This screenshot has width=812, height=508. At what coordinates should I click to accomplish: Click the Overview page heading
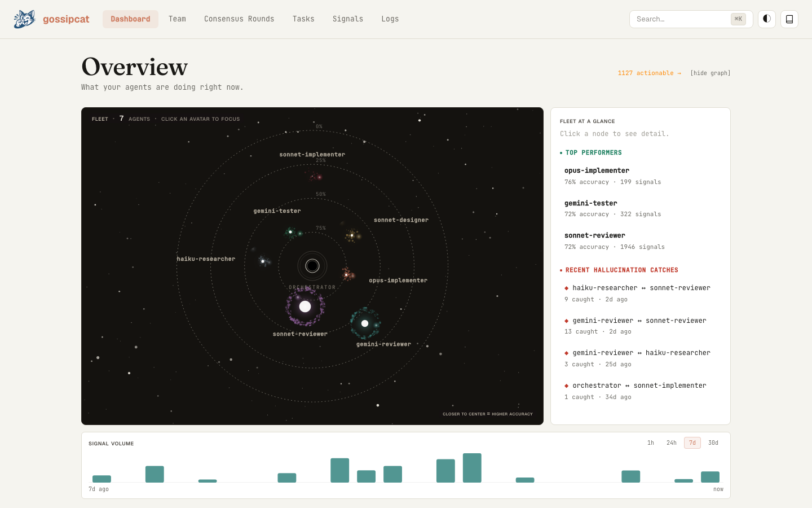pyautogui.click(x=135, y=67)
